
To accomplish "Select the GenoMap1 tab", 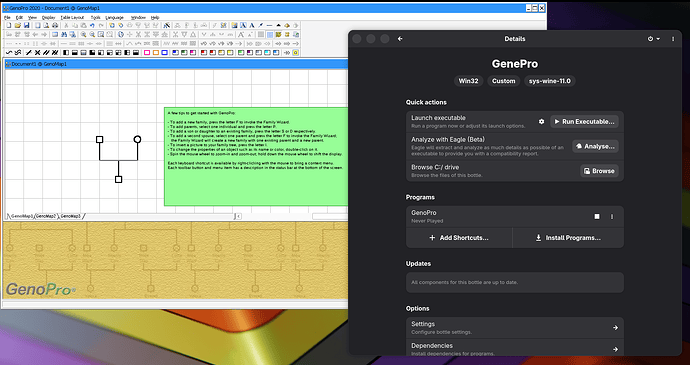I will [x=22, y=216].
